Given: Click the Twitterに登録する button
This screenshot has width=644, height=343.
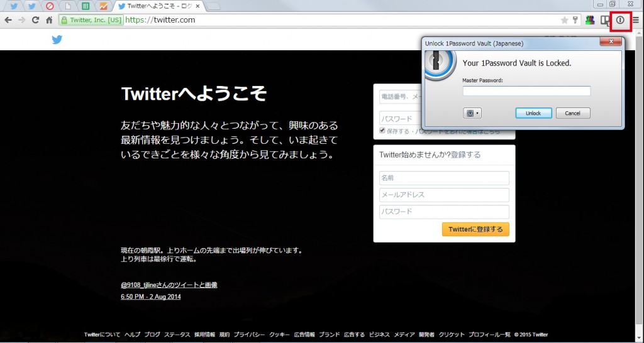Looking at the screenshot, I should [x=475, y=229].
